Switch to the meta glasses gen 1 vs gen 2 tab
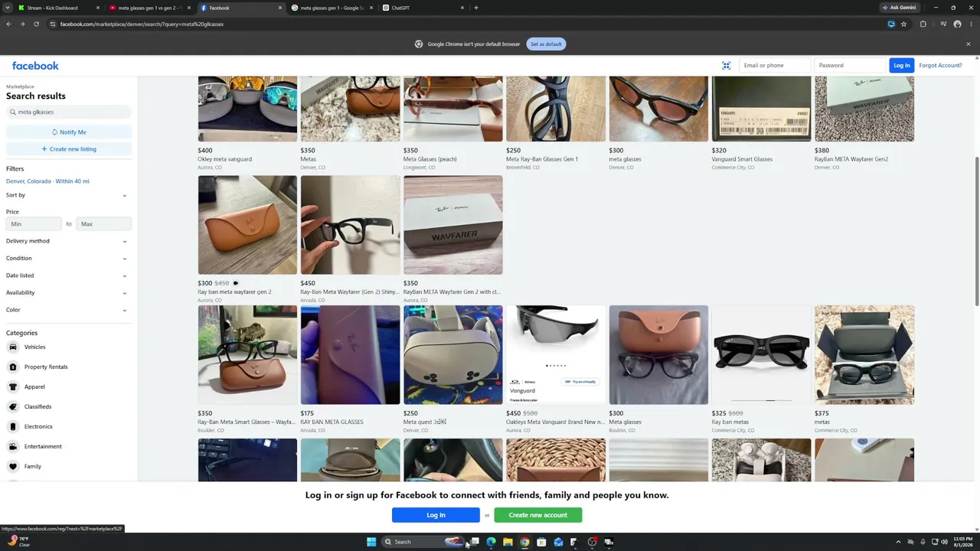 [x=149, y=8]
